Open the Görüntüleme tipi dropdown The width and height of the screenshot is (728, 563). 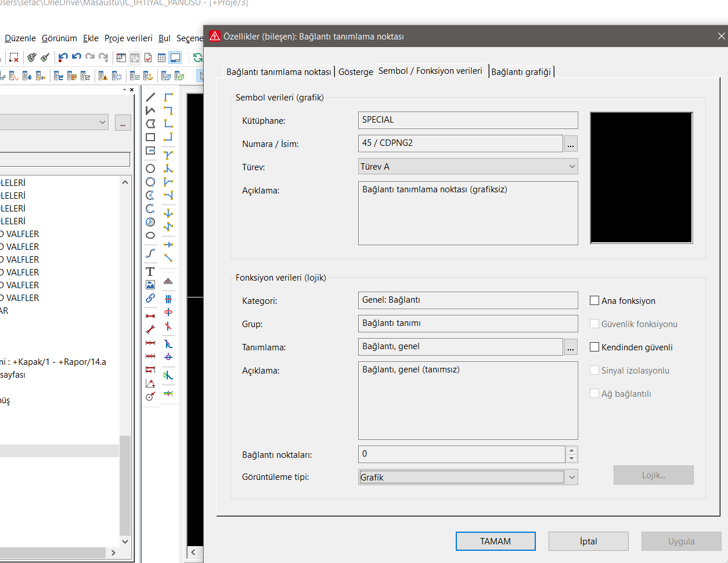pyautogui.click(x=468, y=477)
